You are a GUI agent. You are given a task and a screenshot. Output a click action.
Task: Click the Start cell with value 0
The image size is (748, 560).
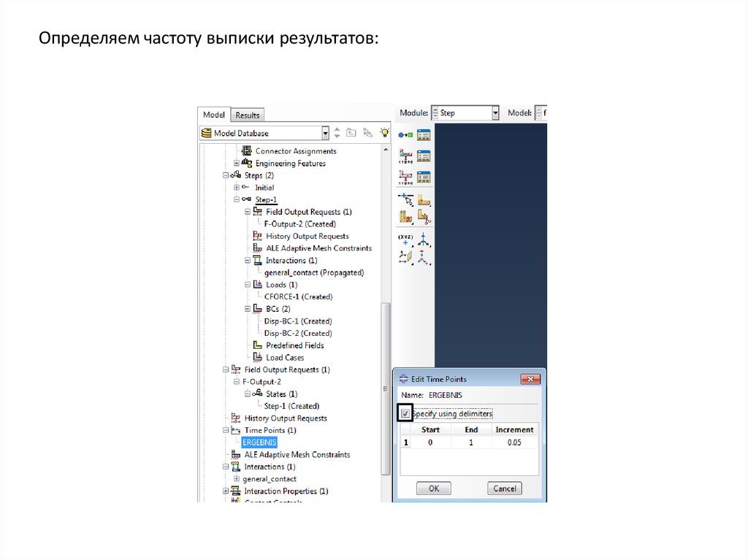[x=430, y=442]
